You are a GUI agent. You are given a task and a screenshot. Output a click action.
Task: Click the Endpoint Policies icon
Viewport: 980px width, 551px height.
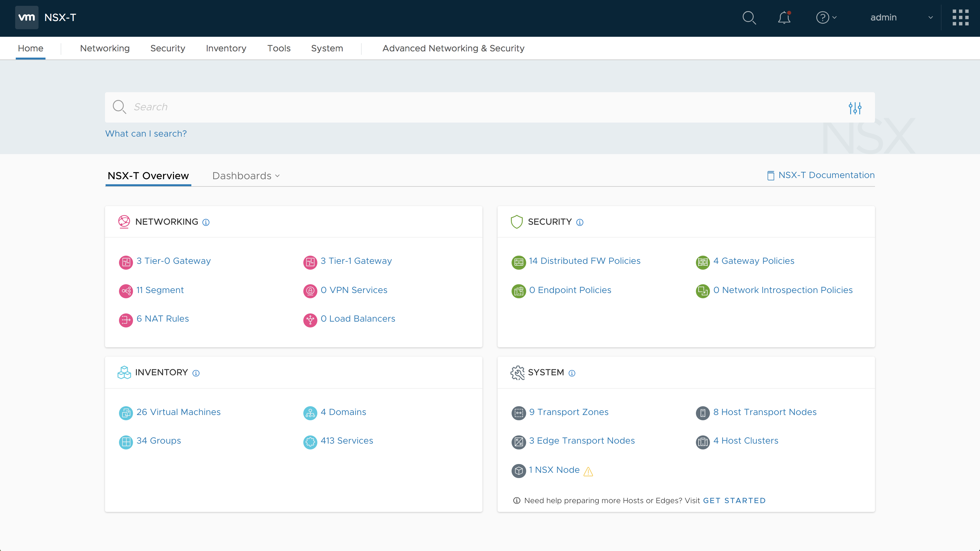pos(519,291)
